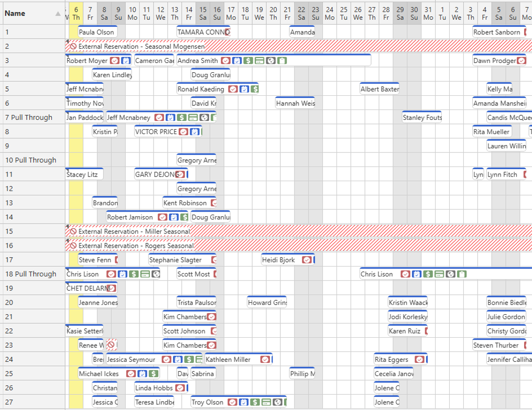
Task: Click the blue calendar icon next to Robert Moyer
Action: 126,61
